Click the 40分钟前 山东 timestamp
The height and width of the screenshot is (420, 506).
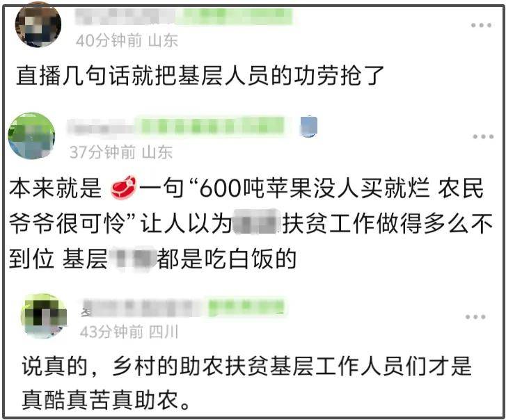tap(127, 40)
